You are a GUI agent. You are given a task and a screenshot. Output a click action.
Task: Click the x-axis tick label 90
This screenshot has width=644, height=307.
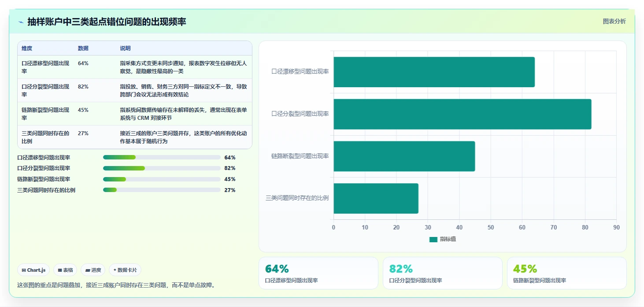616,227
